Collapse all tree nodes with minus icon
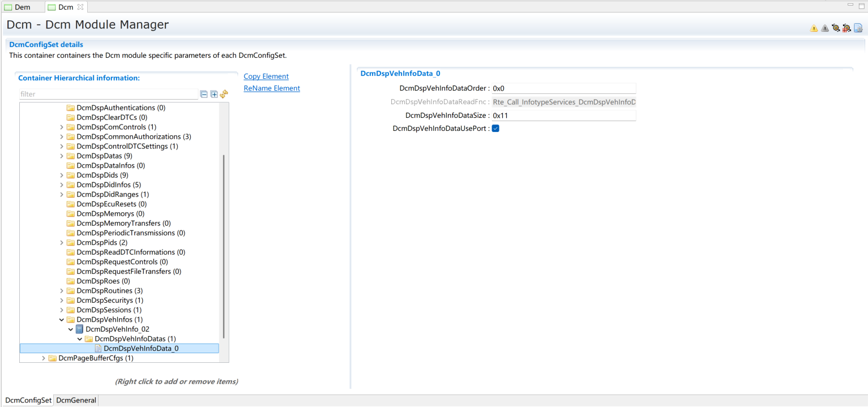This screenshot has height=407, width=868. point(204,95)
